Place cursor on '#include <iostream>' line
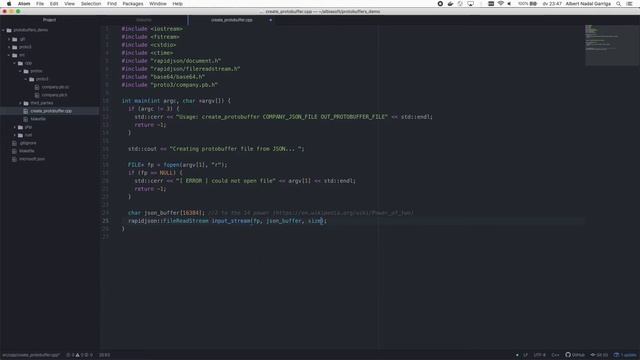 pyautogui.click(x=152, y=29)
